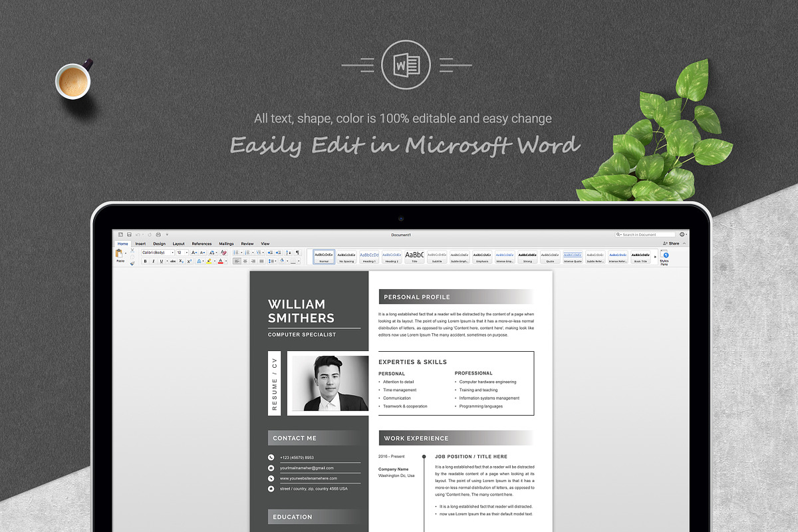Click the Borders icon in paragraph group

click(x=293, y=261)
